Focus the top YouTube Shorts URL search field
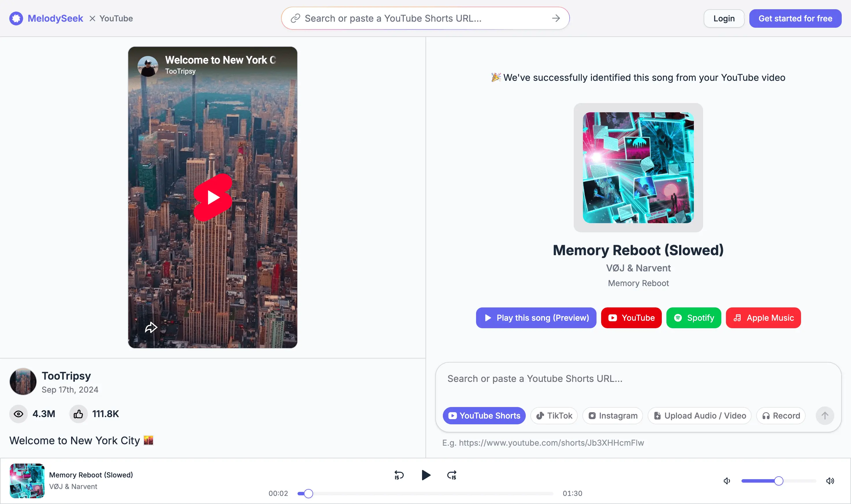Viewport: 851px width, 504px height. point(425,18)
